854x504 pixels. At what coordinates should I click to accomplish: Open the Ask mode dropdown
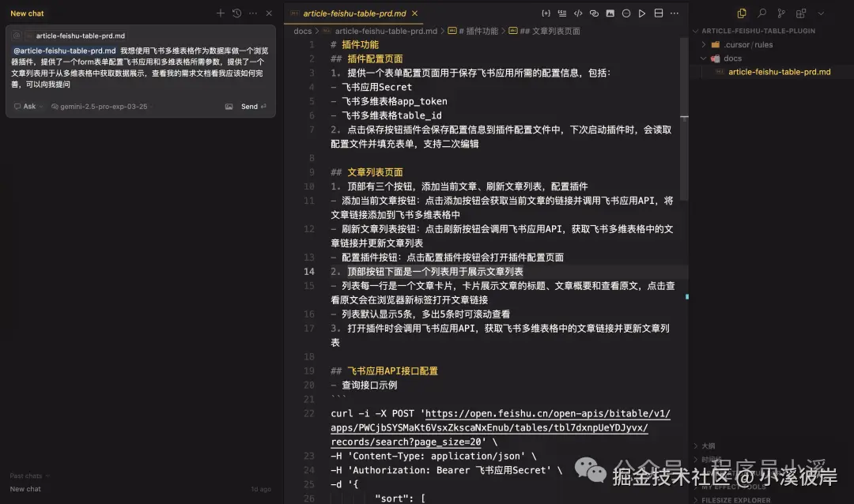coord(28,107)
